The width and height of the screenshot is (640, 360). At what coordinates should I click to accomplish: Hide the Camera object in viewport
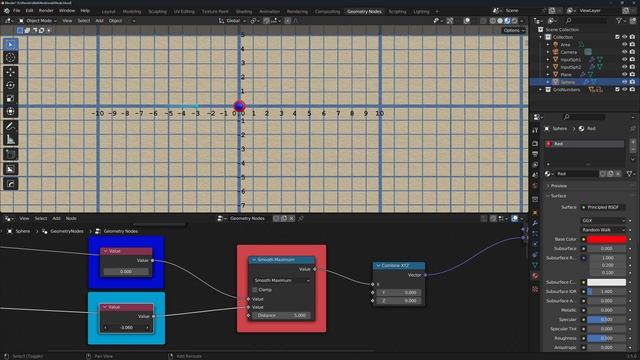[624, 52]
